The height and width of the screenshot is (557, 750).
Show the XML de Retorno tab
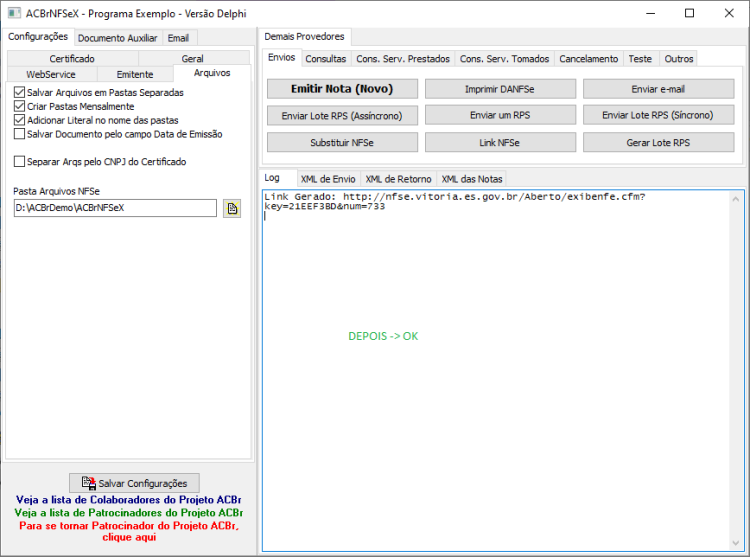pos(398,179)
